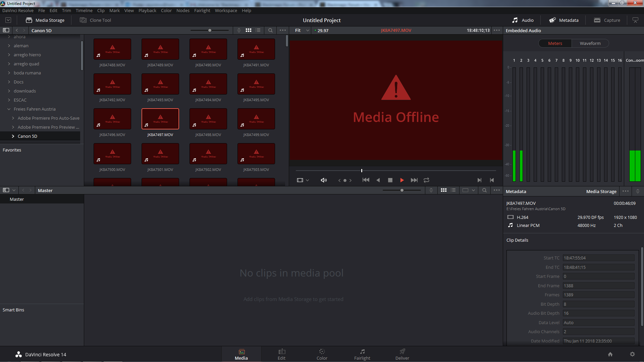Switch to Meters tab
Image resolution: width=644 pixels, height=362 pixels.
(x=555, y=43)
